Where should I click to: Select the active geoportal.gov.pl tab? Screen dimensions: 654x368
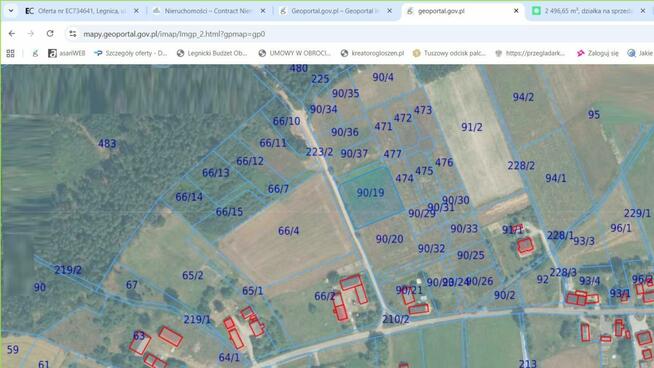(x=463, y=11)
